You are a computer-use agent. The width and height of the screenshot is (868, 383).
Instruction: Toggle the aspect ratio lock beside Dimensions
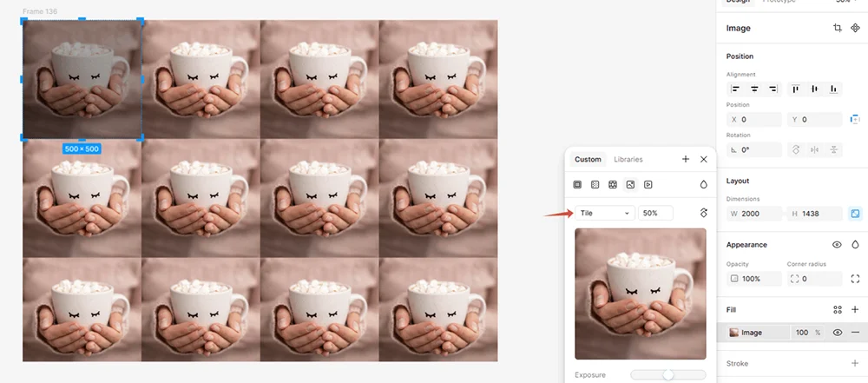click(x=855, y=214)
